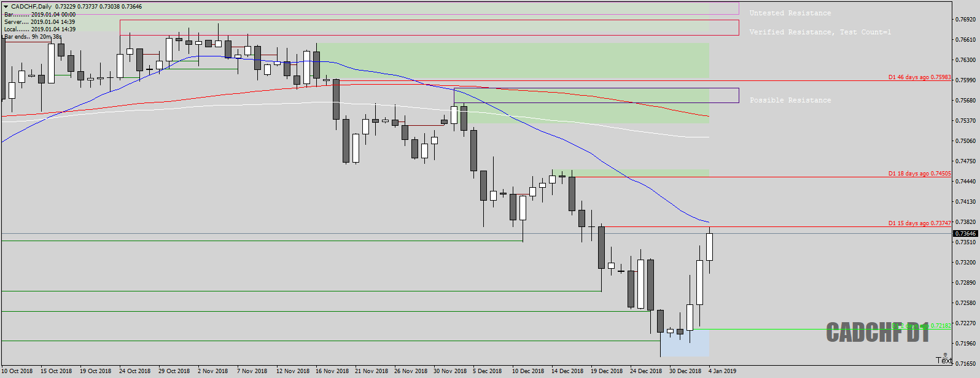
Task: Click '4 Jan 2019' on the time axis
Action: click(723, 371)
